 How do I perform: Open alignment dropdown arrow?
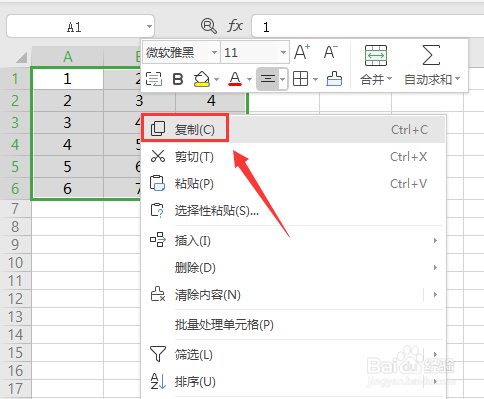[x=283, y=79]
